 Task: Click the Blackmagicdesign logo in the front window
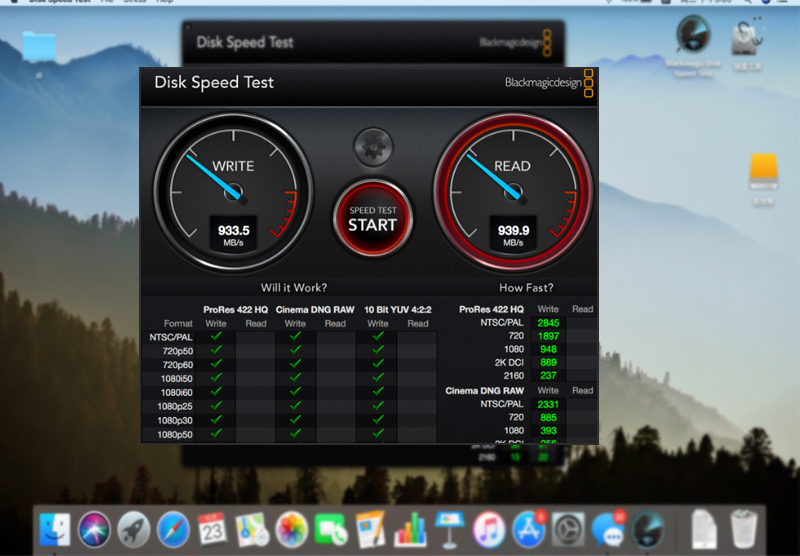point(549,83)
